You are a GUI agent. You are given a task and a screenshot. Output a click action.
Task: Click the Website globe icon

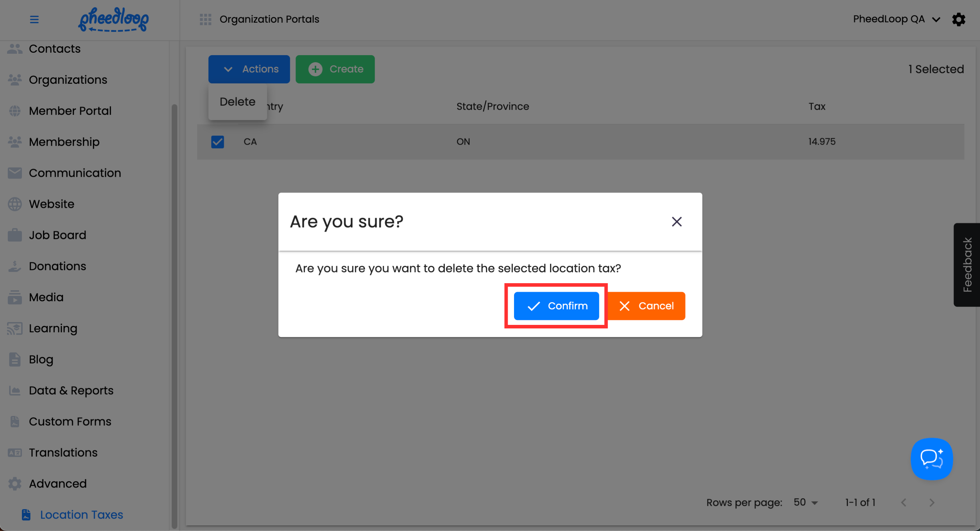coord(14,204)
